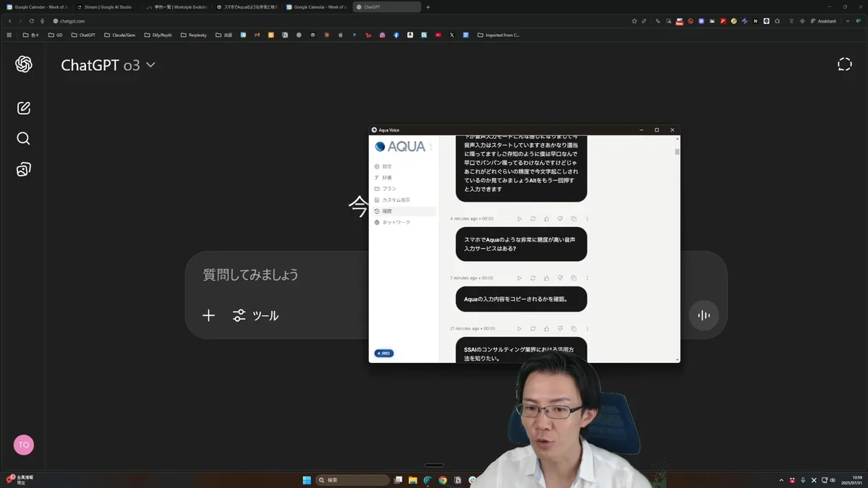The image size is (868, 488).
Task: Open the ChatGPT bookmarks folder
Action: point(83,35)
